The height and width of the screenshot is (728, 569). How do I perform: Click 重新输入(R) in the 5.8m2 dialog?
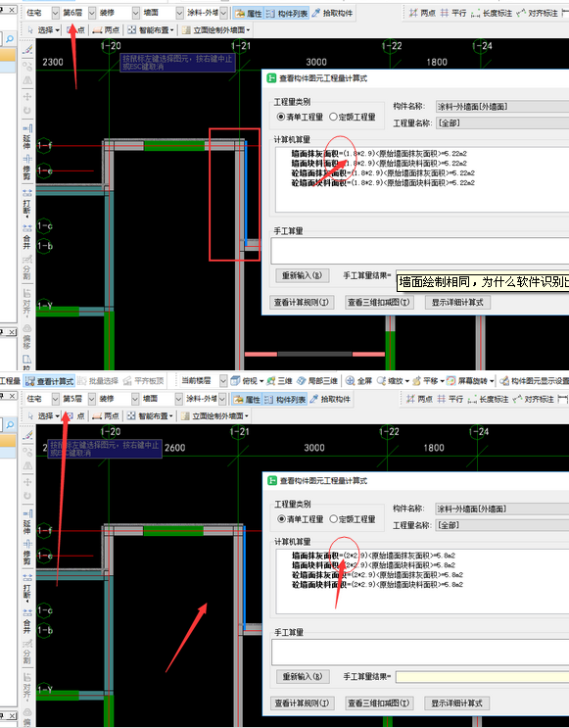(x=303, y=676)
